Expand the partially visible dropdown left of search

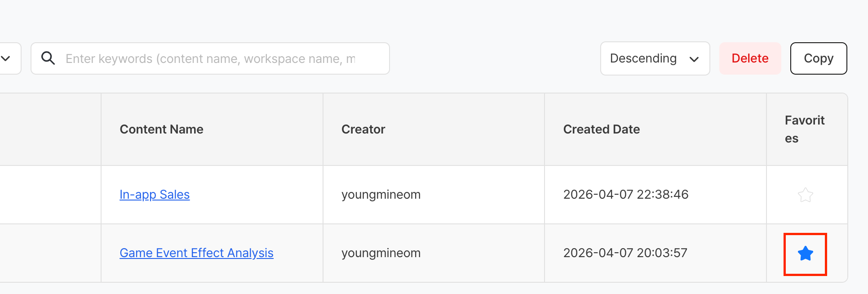[x=6, y=58]
